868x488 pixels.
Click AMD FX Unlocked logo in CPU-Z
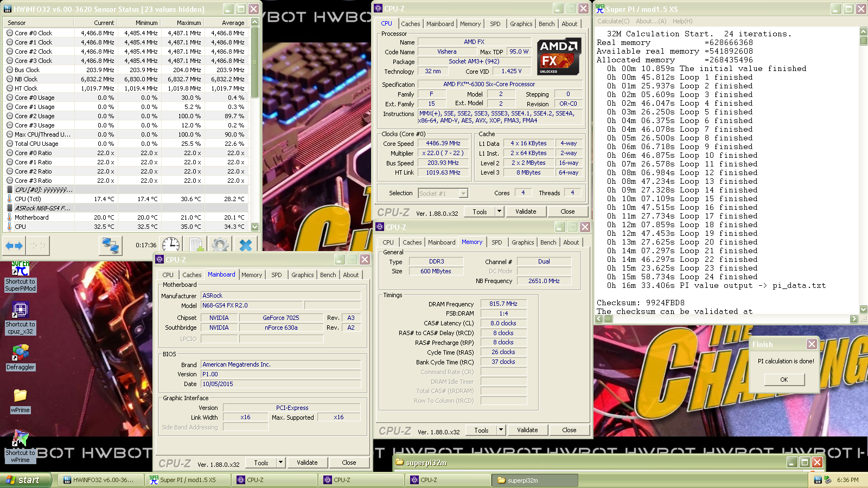coord(559,56)
